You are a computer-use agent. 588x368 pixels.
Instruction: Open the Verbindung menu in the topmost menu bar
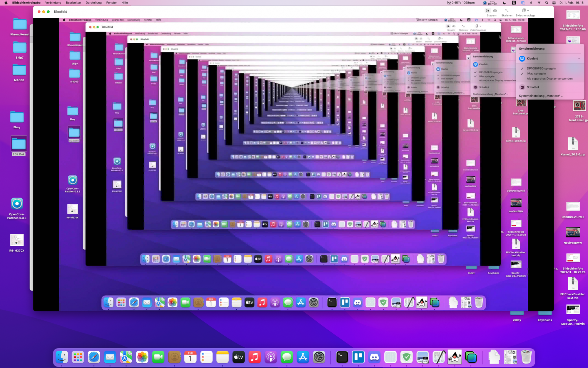(53, 3)
